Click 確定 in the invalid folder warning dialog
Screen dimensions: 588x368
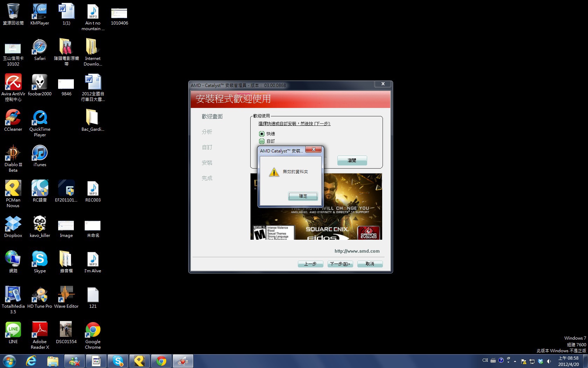coord(303,196)
